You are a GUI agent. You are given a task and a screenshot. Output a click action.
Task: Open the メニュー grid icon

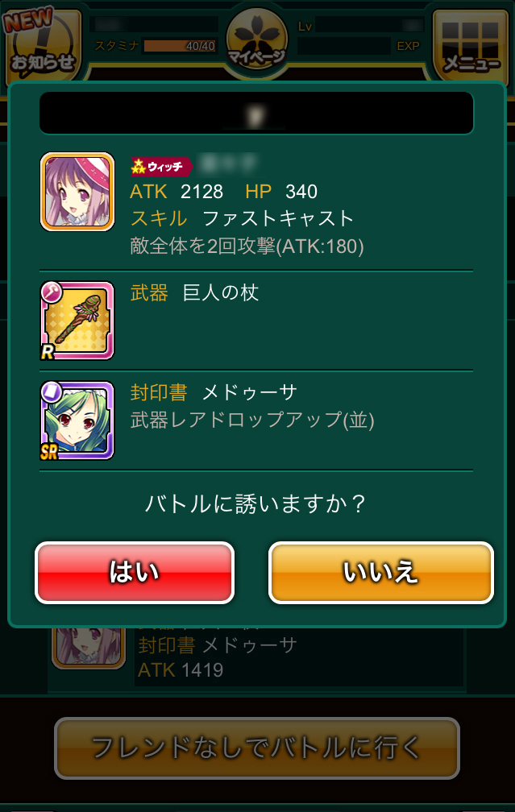(471, 47)
